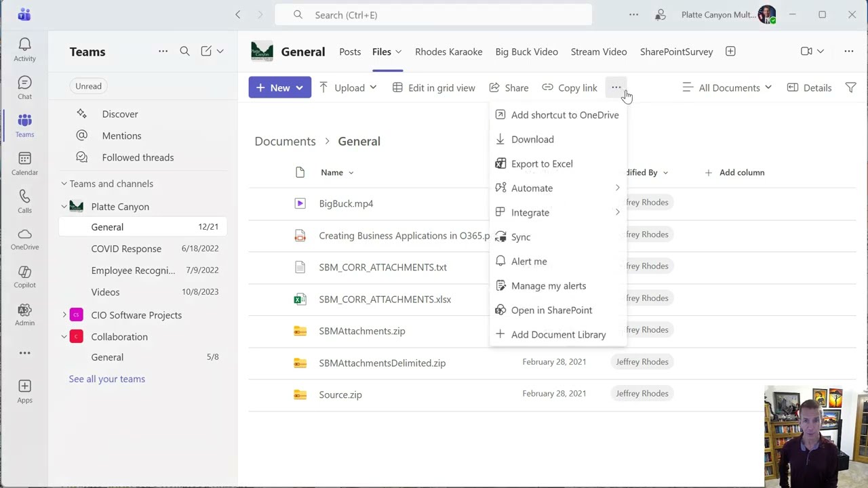Open Chat in the left rail
The height and width of the screenshot is (488, 868).
(24, 87)
